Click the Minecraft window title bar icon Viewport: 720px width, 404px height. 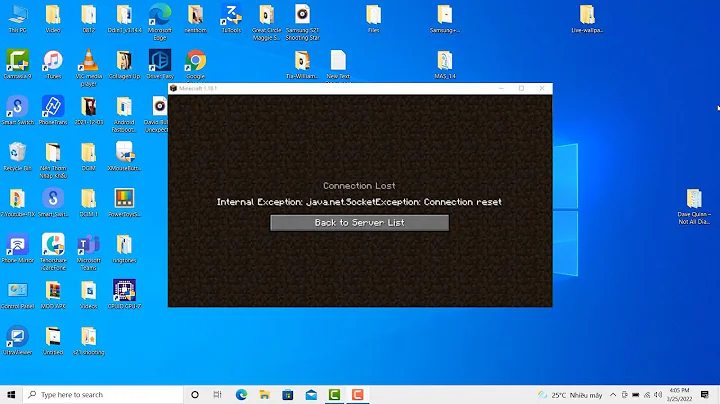tap(173, 88)
